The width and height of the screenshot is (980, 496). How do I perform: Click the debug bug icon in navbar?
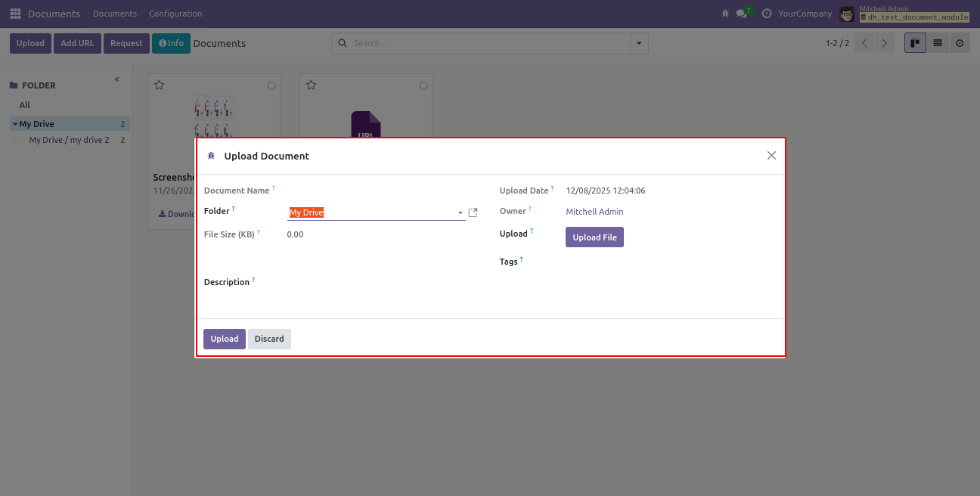click(725, 14)
